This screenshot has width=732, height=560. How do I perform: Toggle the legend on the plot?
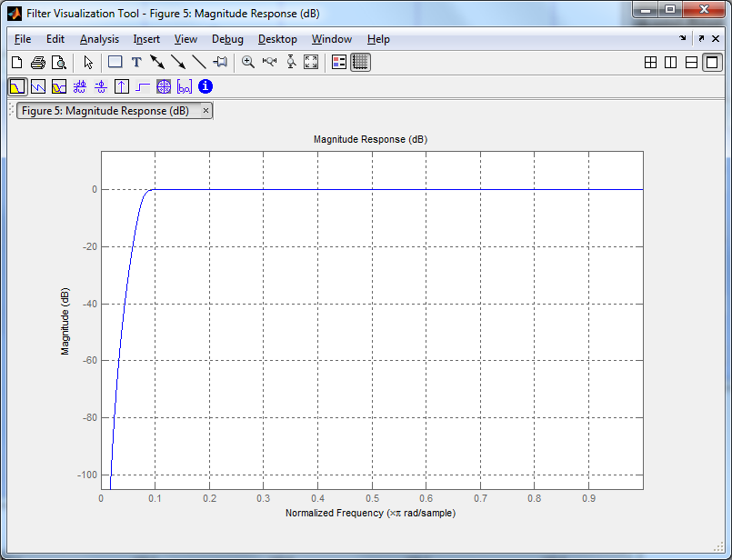pos(339,62)
